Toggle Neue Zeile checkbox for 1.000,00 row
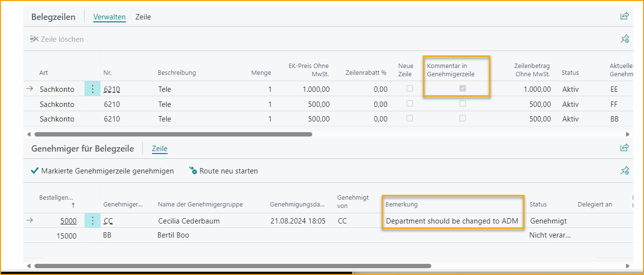This screenshot has height=275, width=644. pos(409,88)
